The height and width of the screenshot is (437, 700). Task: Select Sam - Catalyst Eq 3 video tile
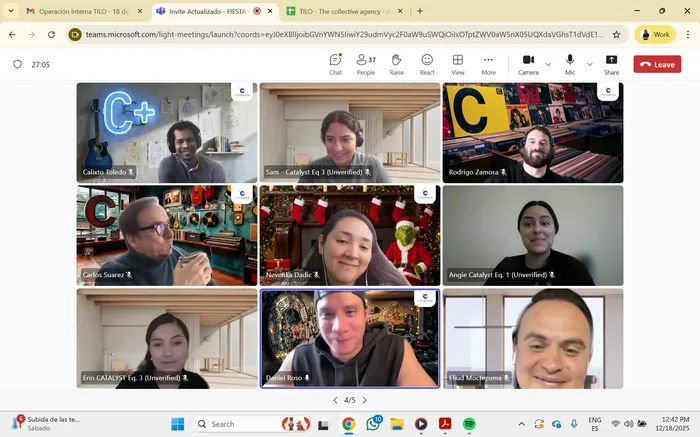pyautogui.click(x=350, y=133)
